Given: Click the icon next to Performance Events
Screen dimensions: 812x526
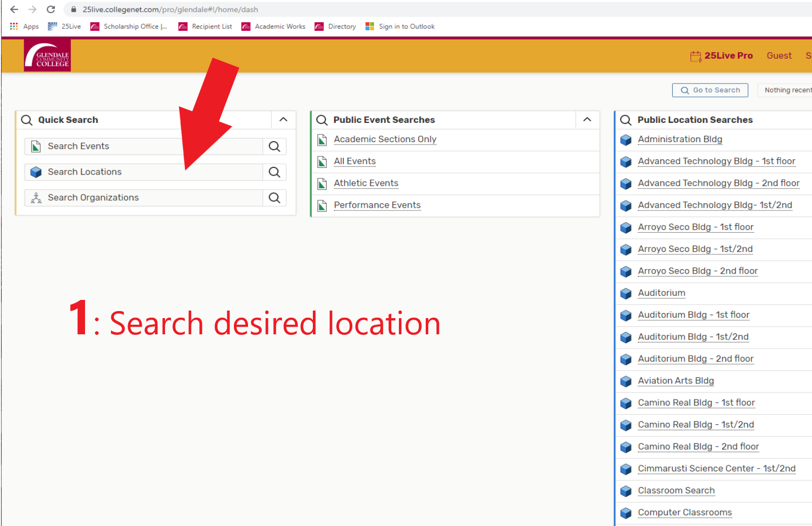Looking at the screenshot, I should tap(322, 205).
